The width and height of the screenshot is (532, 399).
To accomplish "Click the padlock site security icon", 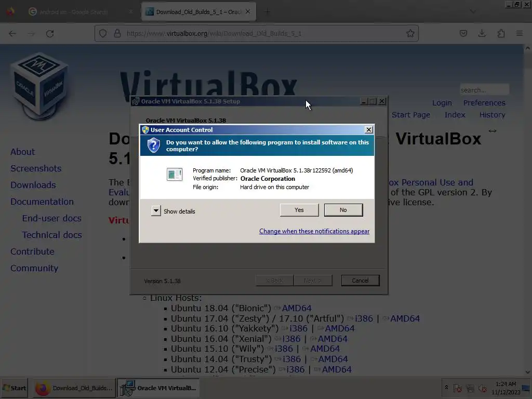I will [117, 33].
